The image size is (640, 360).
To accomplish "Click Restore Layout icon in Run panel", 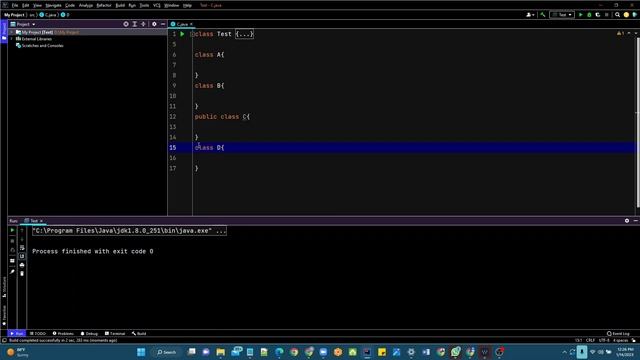I will coord(12,261).
